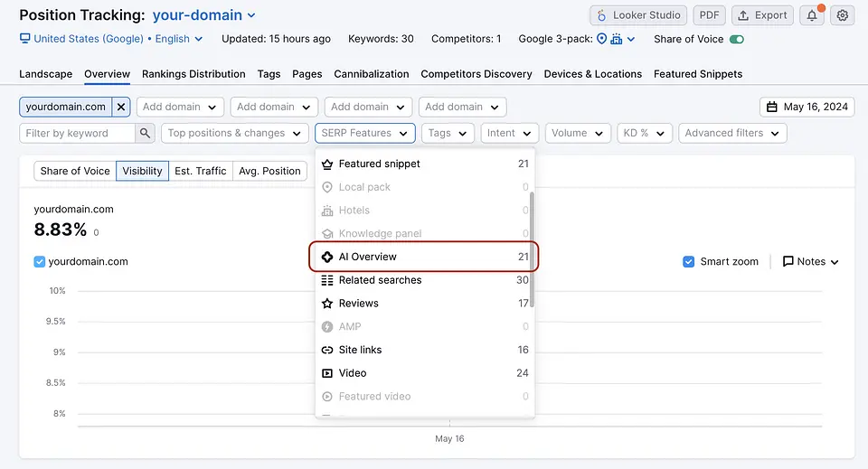The width and height of the screenshot is (868, 469).
Task: Click the Video icon in SERP list
Action: point(327,373)
